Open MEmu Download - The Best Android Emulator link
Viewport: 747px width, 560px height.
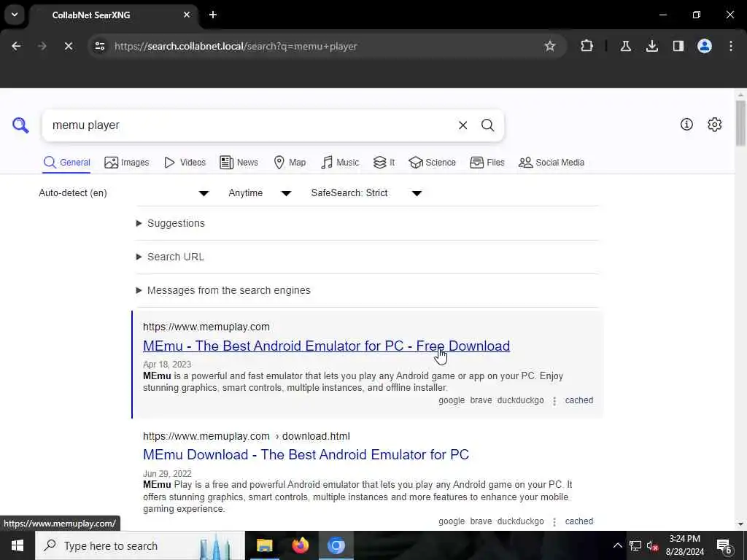point(306,455)
